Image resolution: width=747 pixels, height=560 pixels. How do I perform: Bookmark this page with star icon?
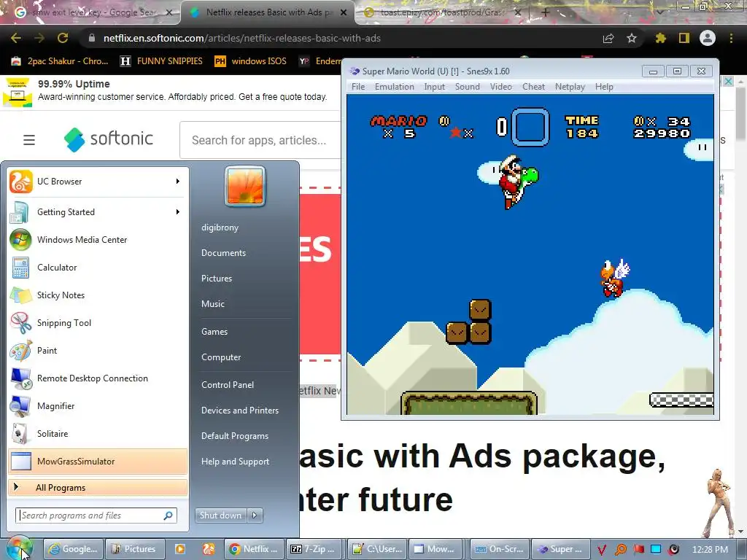[x=632, y=38]
